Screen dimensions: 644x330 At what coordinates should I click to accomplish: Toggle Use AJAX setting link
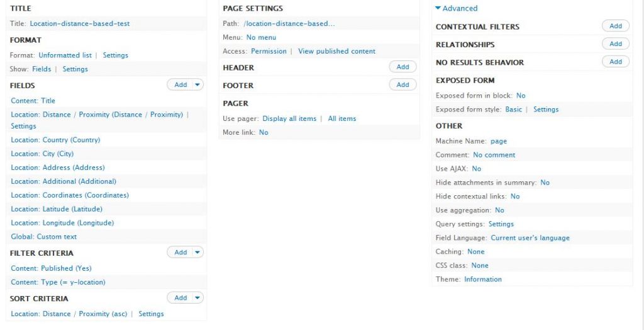(x=476, y=169)
